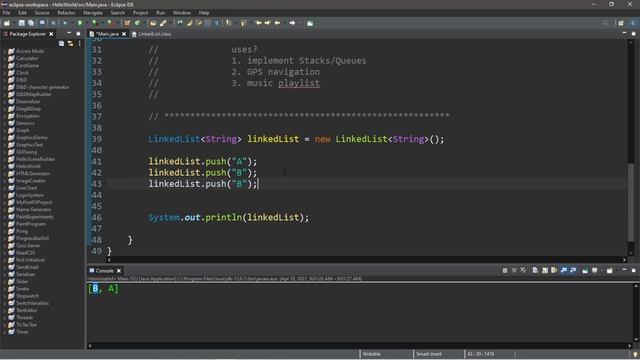Toggle Show Console on standard error change

click(573, 270)
